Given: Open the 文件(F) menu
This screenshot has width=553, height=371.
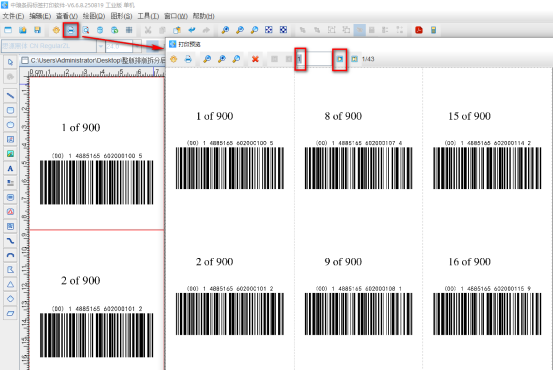Looking at the screenshot, I should tap(13, 16).
